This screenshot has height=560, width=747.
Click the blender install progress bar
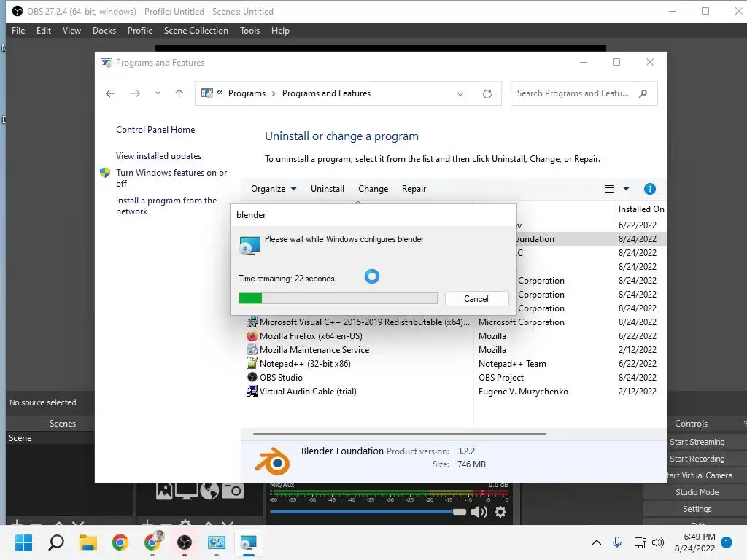pyautogui.click(x=338, y=298)
